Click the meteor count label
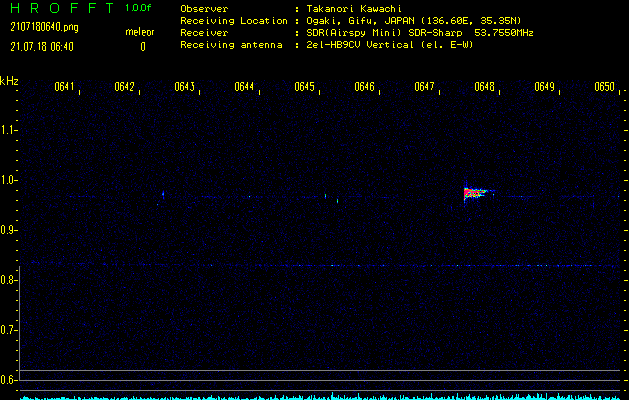 tap(140, 32)
